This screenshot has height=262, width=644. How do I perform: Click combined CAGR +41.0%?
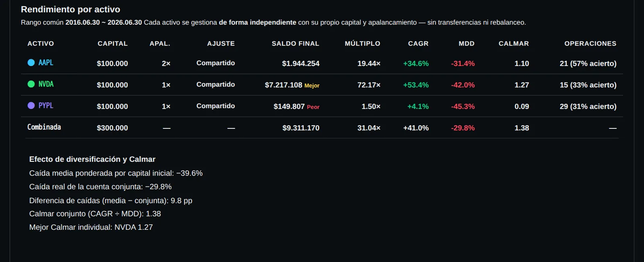416,128
